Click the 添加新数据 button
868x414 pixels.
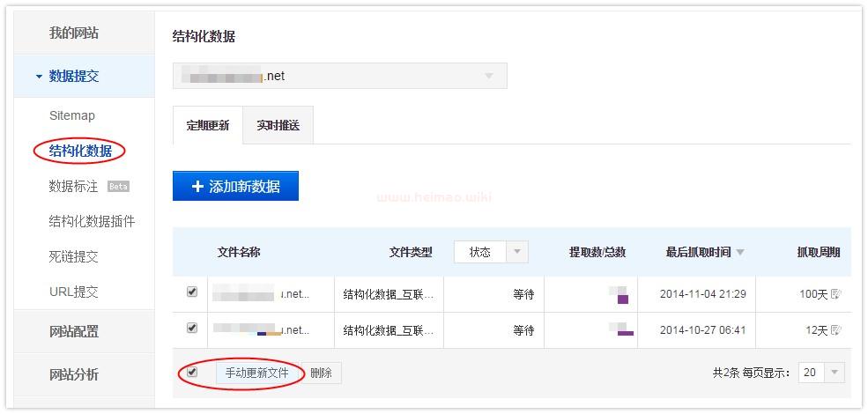coord(236,186)
